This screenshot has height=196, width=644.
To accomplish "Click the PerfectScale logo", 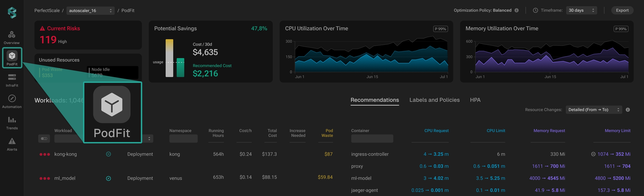I will click(x=12, y=13).
